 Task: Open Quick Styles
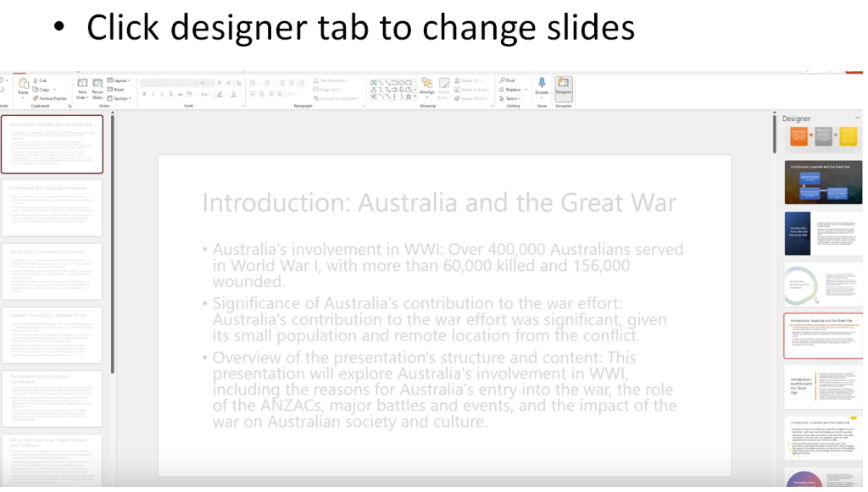point(444,88)
